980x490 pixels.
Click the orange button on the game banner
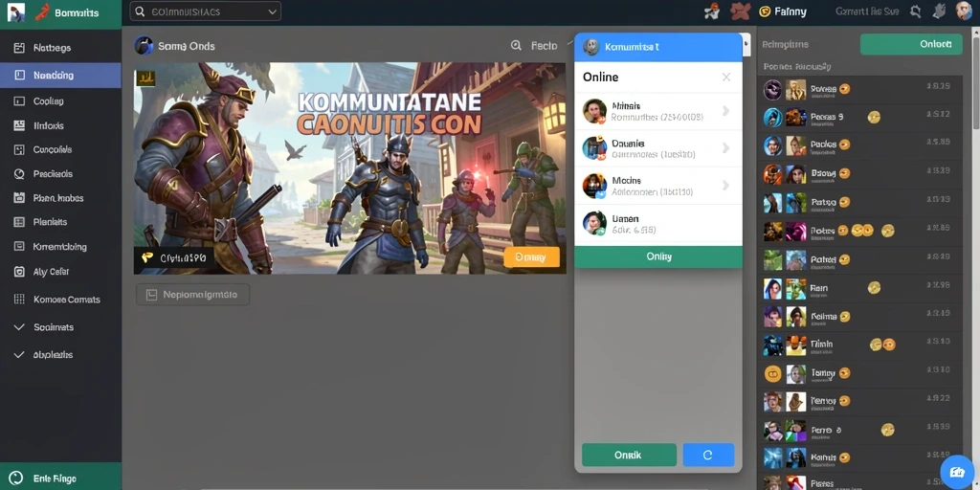pos(531,256)
